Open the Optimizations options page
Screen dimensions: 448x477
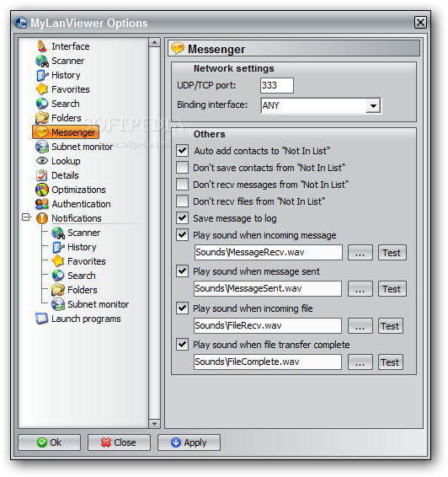pyautogui.click(x=78, y=190)
